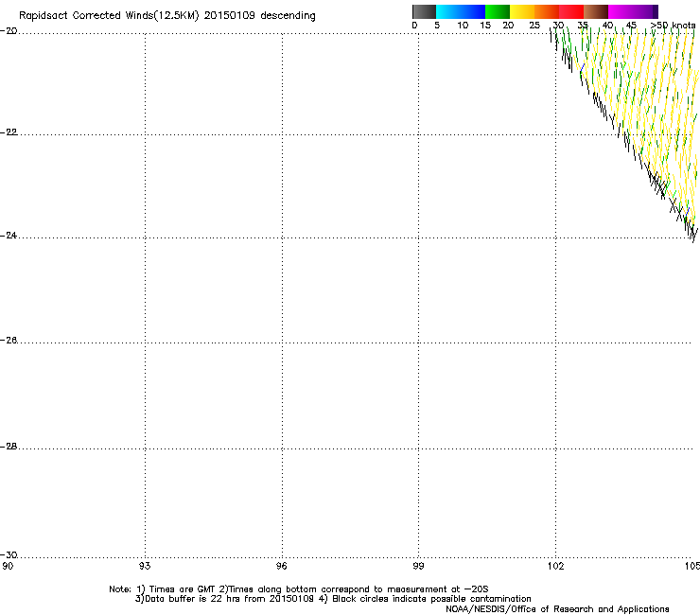Click the orange 25-30 knots color segment

(x=547, y=11)
